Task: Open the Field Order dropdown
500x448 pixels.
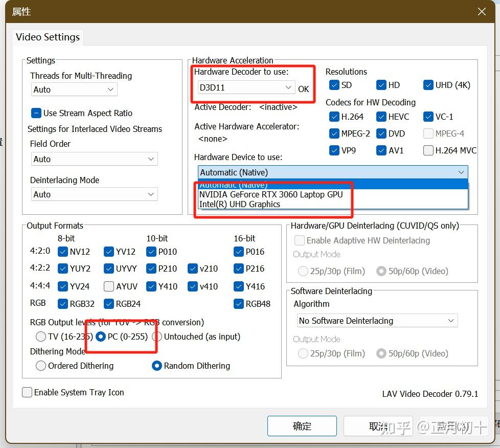Action: 95,159
